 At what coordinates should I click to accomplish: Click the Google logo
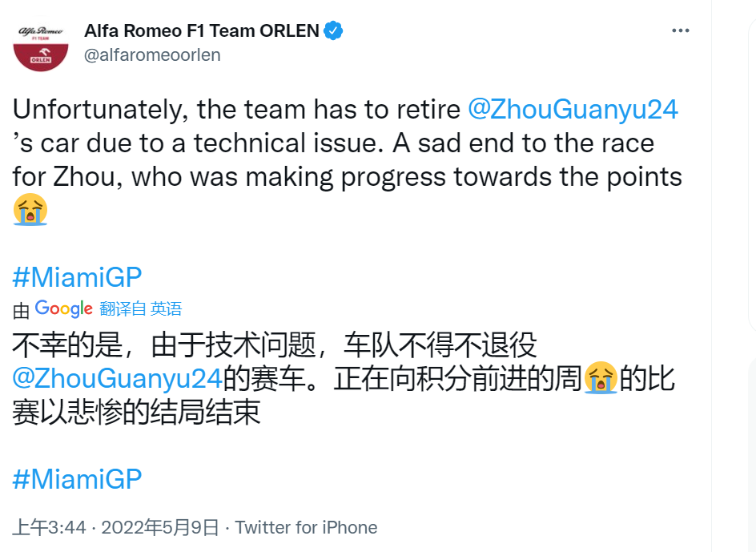click(x=64, y=308)
